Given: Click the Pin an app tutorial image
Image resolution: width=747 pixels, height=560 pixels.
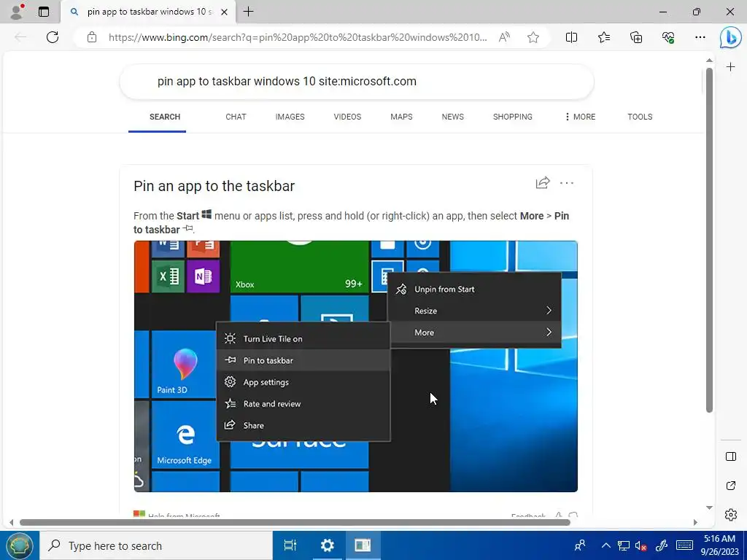Looking at the screenshot, I should (x=356, y=366).
